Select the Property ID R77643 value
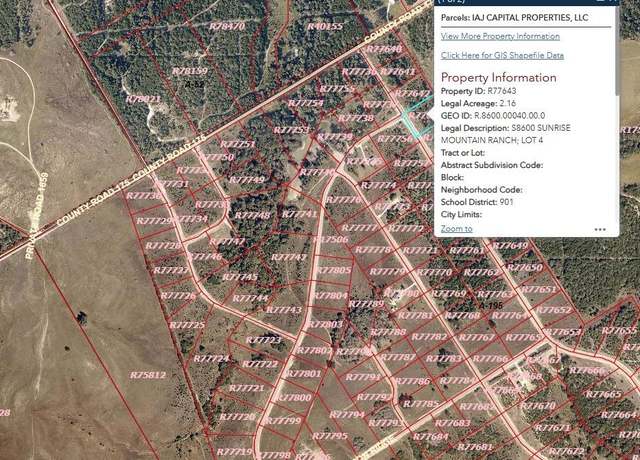Viewport: 640px width, 460px height. click(502, 91)
